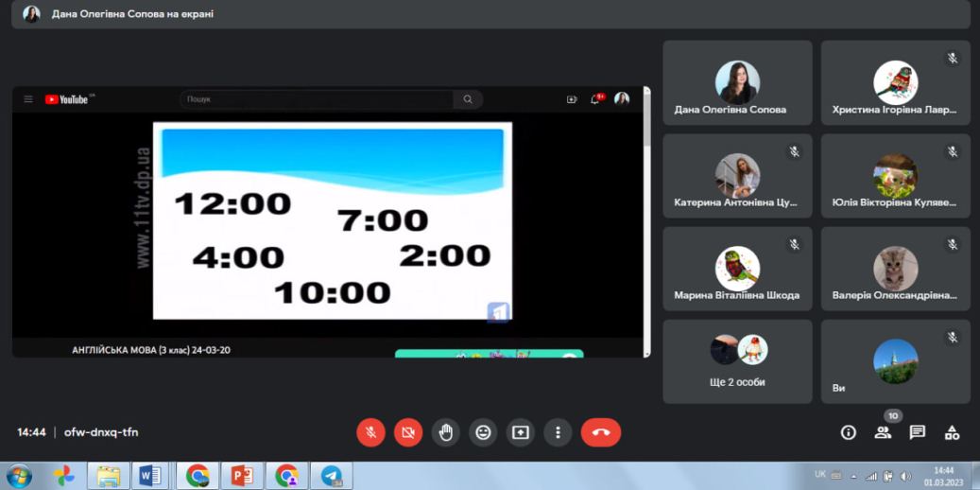Click muted mic icon on Марина Віталіївна tile
The height and width of the screenshot is (490, 980).
[795, 244]
